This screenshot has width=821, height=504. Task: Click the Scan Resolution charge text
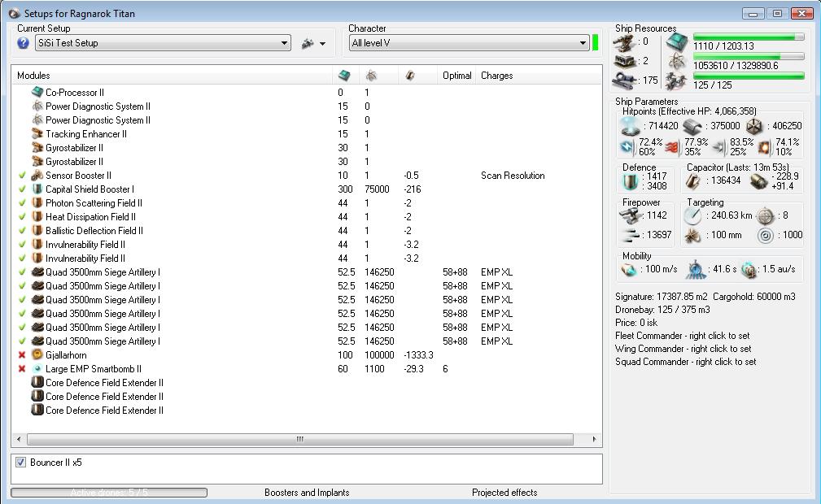(x=513, y=176)
